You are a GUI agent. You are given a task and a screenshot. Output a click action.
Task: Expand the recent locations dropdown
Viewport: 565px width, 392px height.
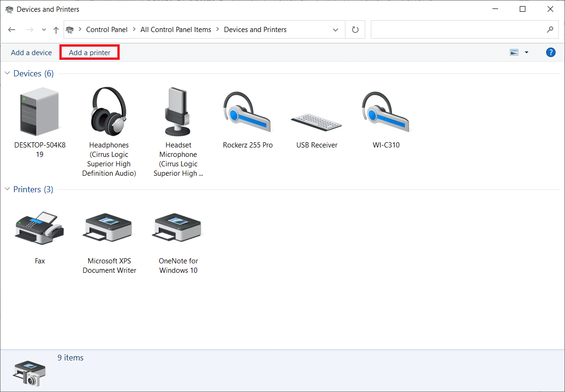tap(44, 30)
